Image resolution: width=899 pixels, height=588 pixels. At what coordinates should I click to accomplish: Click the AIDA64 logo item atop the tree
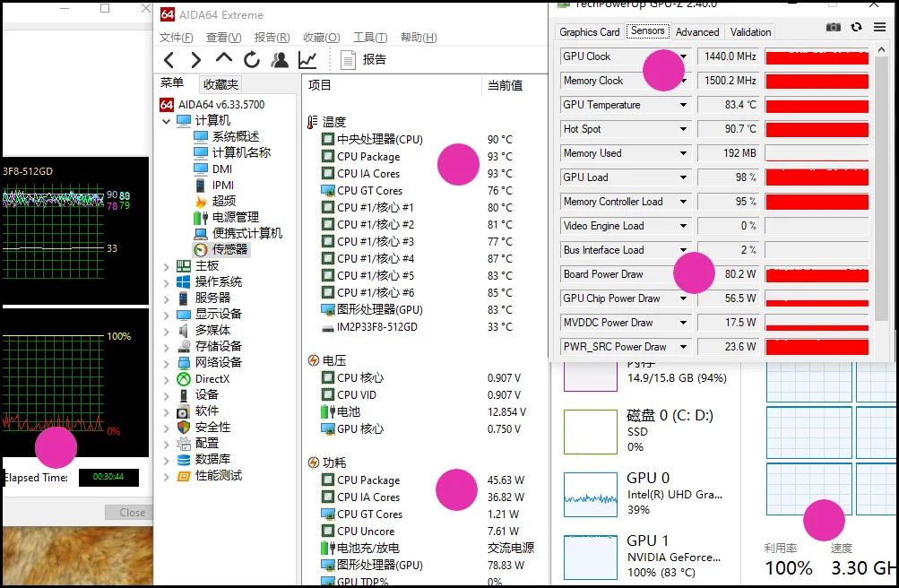coord(216,103)
